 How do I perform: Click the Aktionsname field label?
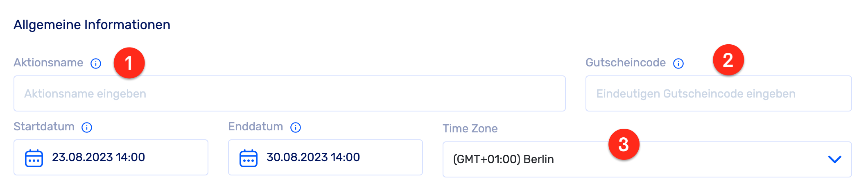(48, 63)
